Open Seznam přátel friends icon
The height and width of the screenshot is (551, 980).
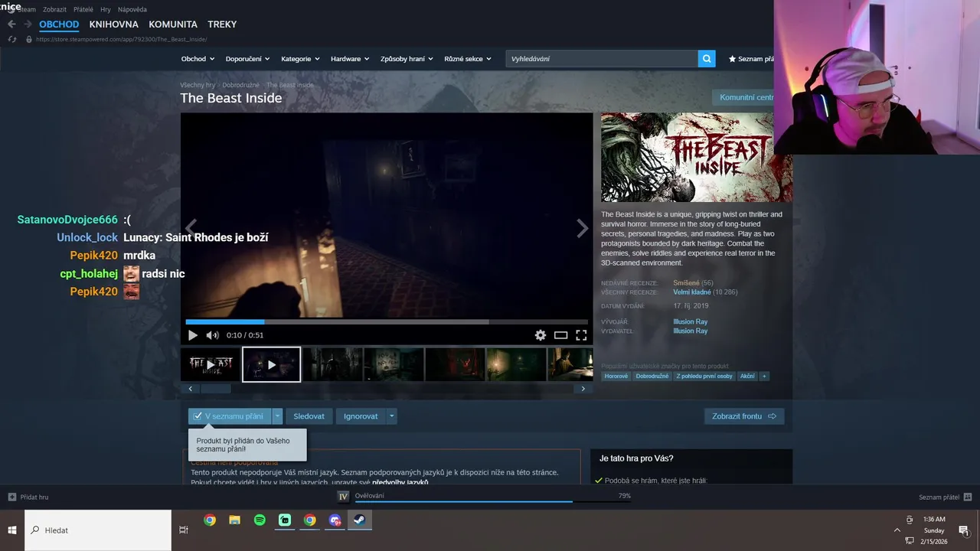click(x=968, y=497)
